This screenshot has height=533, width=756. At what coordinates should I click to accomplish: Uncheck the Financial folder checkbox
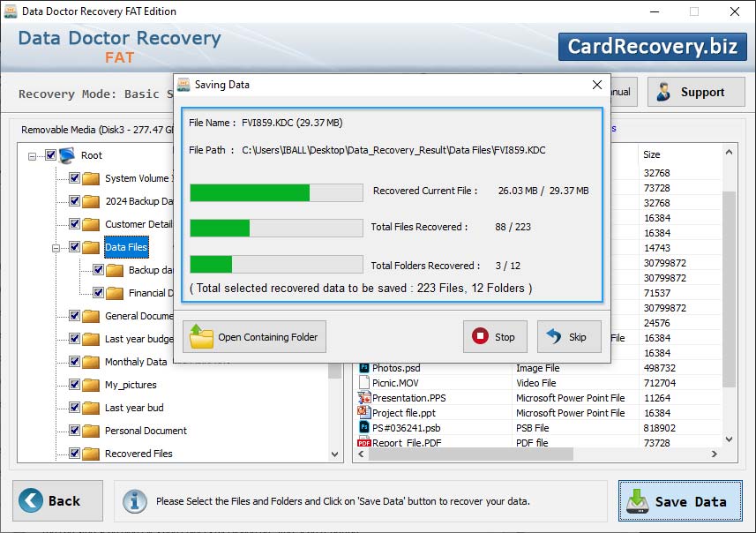[98, 292]
